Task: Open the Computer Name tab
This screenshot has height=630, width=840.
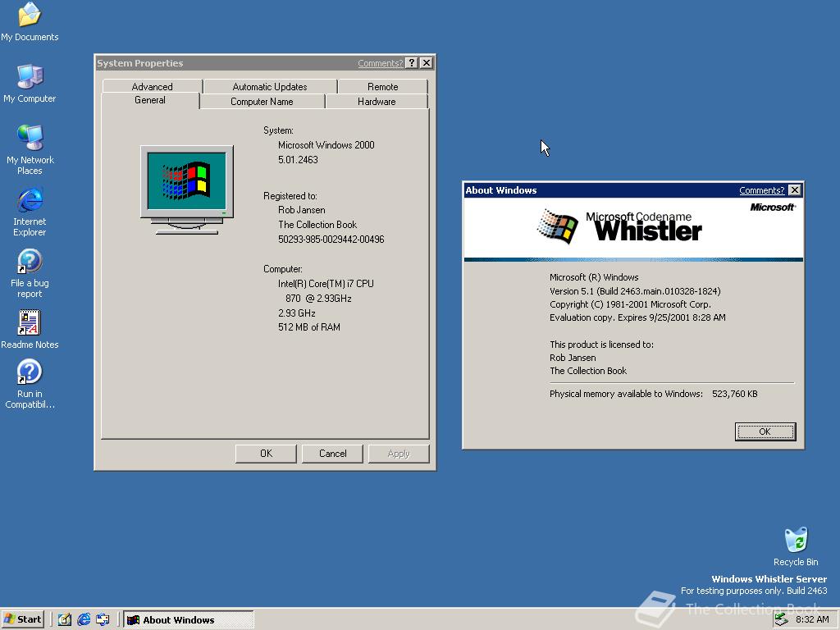Action: (x=262, y=101)
